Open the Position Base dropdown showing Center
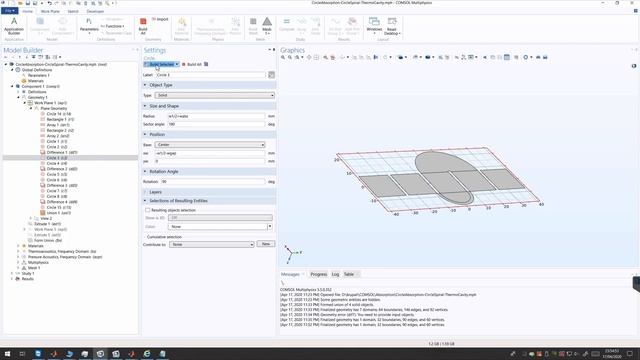This screenshot has height=360, width=640. coord(210,144)
